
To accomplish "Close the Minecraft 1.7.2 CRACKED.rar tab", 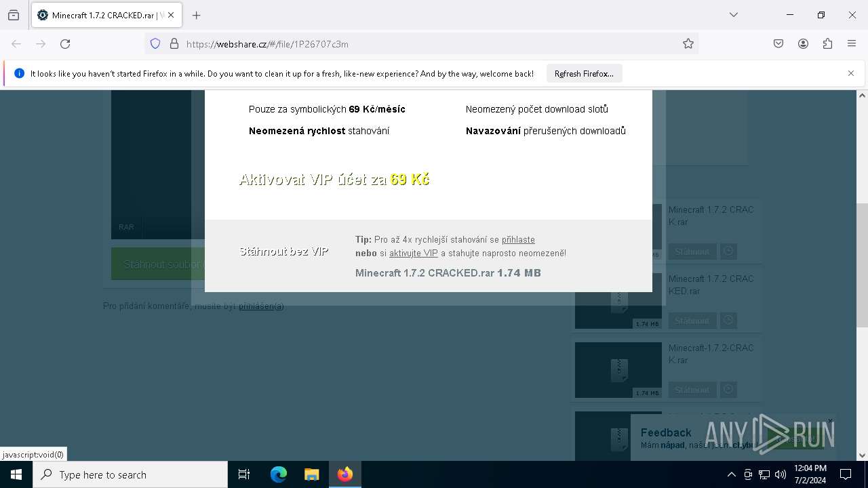I will click(x=171, y=15).
